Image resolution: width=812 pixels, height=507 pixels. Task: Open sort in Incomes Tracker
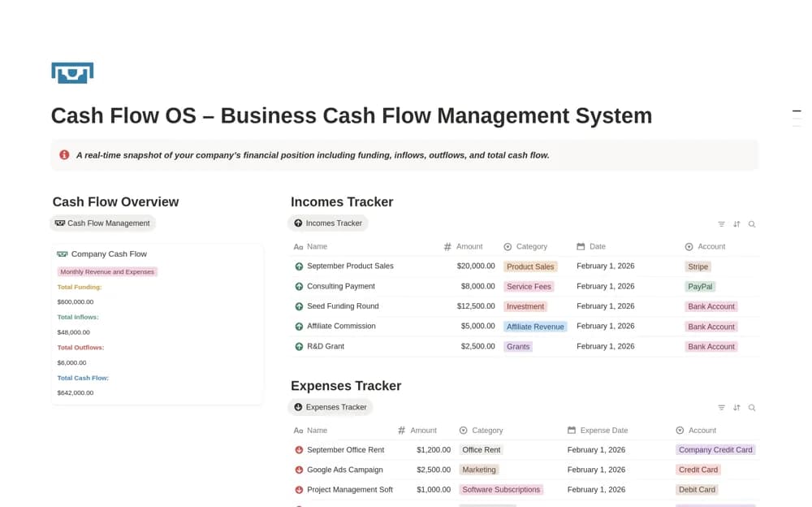click(x=736, y=224)
